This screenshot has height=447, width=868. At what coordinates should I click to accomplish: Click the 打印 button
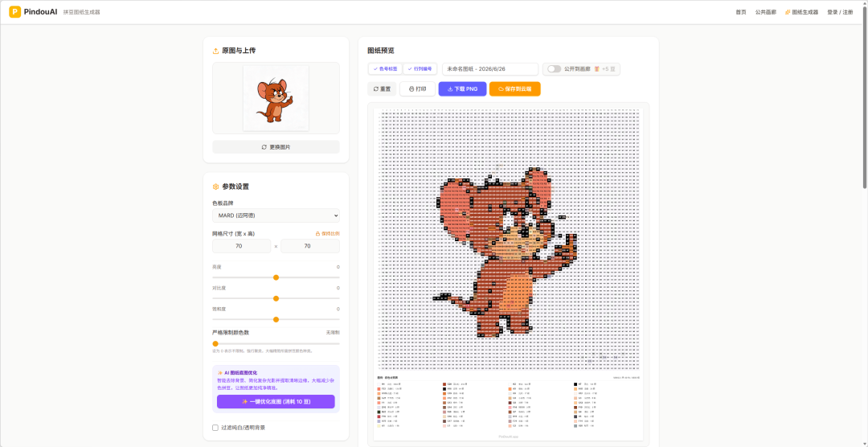point(417,88)
